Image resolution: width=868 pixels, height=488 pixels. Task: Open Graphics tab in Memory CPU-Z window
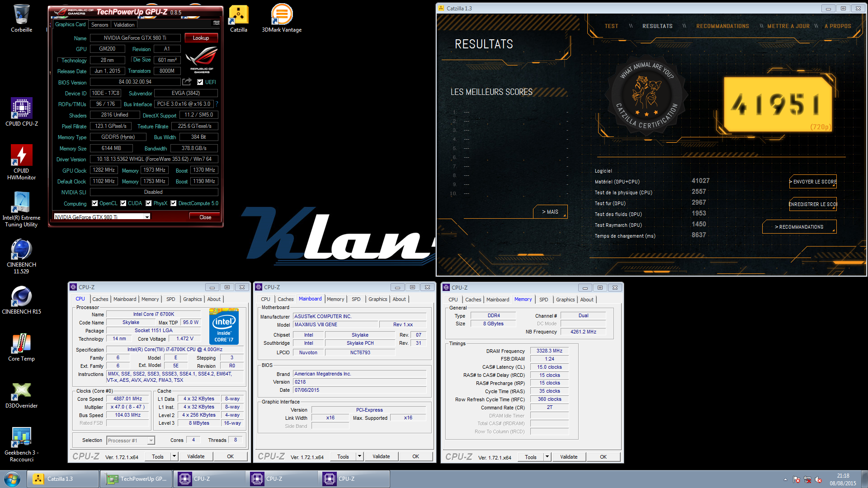(565, 300)
